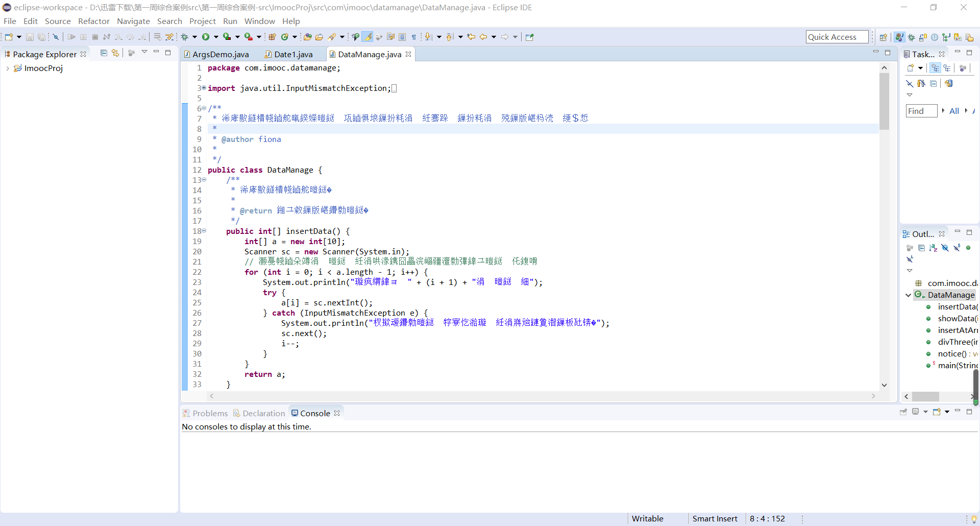Switch to the ArgsDemo.java editor tab
Image resolution: width=980 pixels, height=526 pixels.
217,54
